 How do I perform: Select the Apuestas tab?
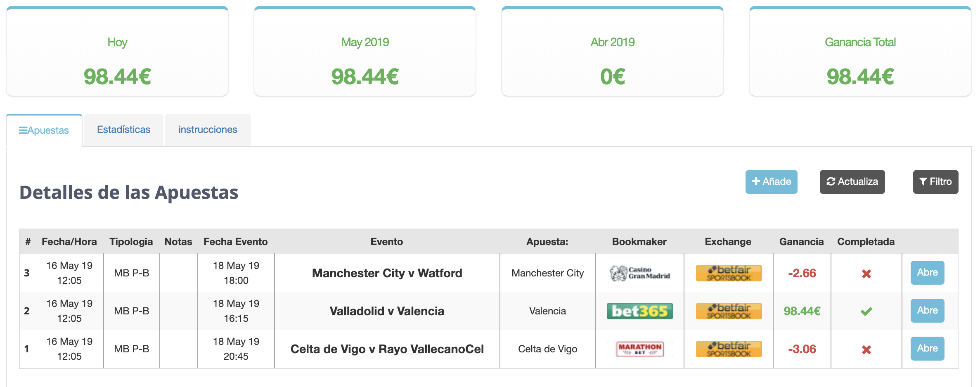point(44,130)
